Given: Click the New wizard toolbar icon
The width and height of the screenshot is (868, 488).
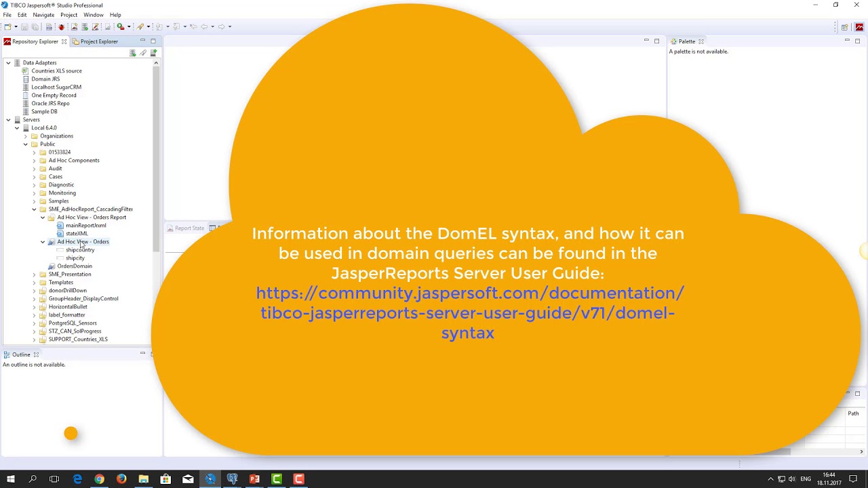Looking at the screenshot, I should point(7,26).
